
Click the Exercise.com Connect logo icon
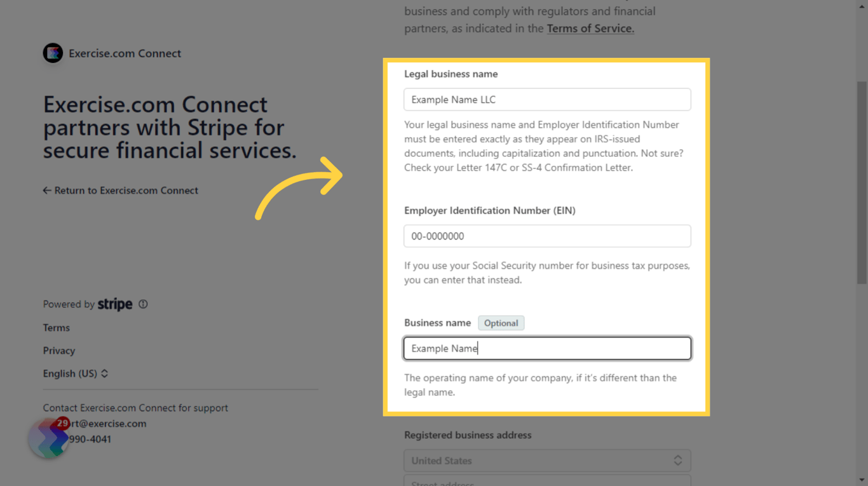tap(53, 53)
